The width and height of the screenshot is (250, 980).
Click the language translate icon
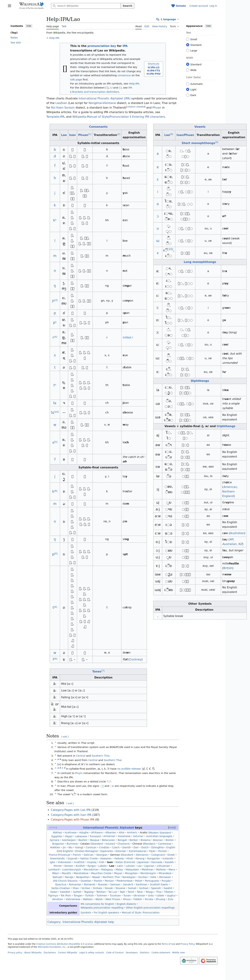click(x=157, y=19)
